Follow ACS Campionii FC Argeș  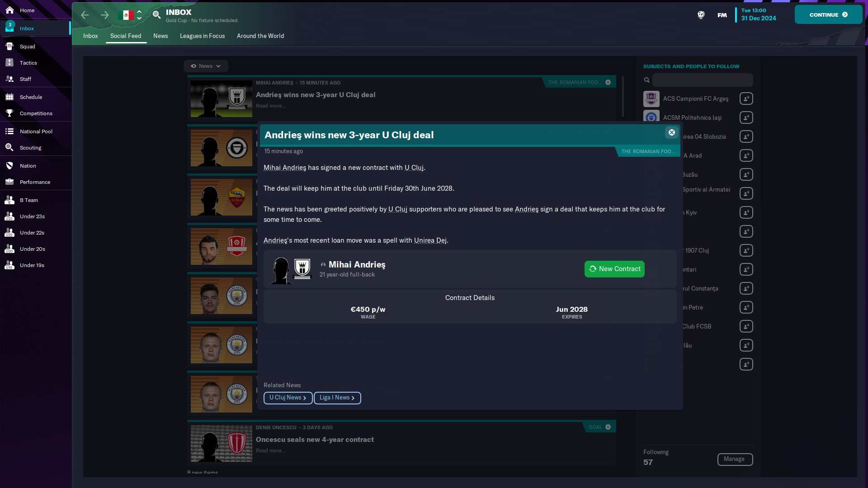tap(746, 99)
